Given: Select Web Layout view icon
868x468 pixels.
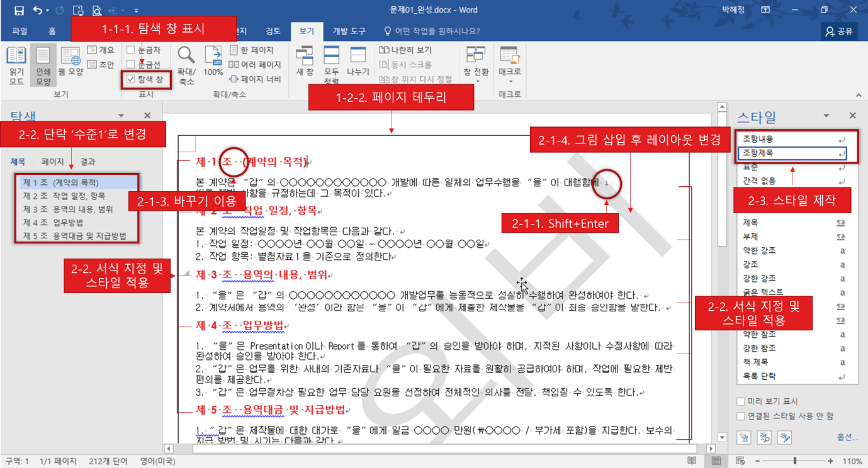Looking at the screenshot, I should (70, 62).
